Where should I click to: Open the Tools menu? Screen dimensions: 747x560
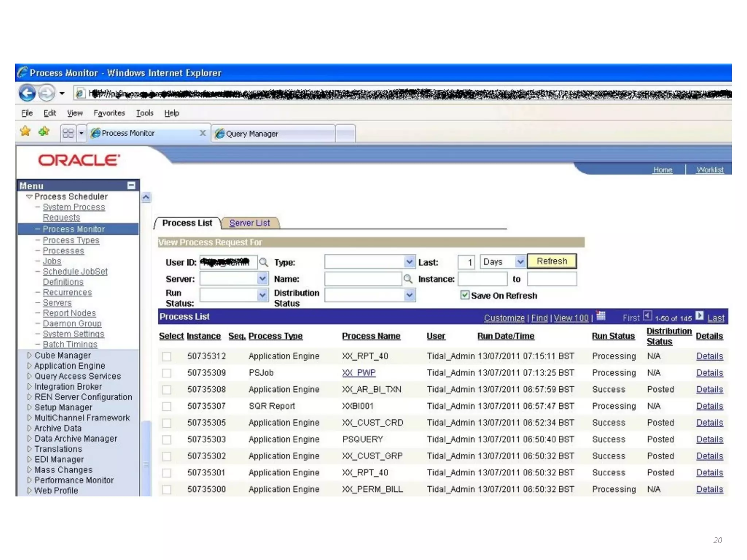144,113
